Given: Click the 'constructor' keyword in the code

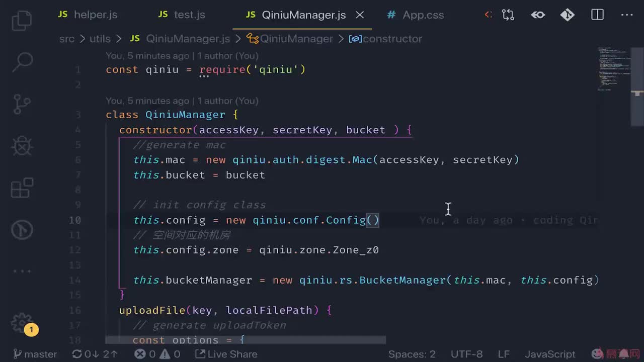Looking at the screenshot, I should (155, 130).
